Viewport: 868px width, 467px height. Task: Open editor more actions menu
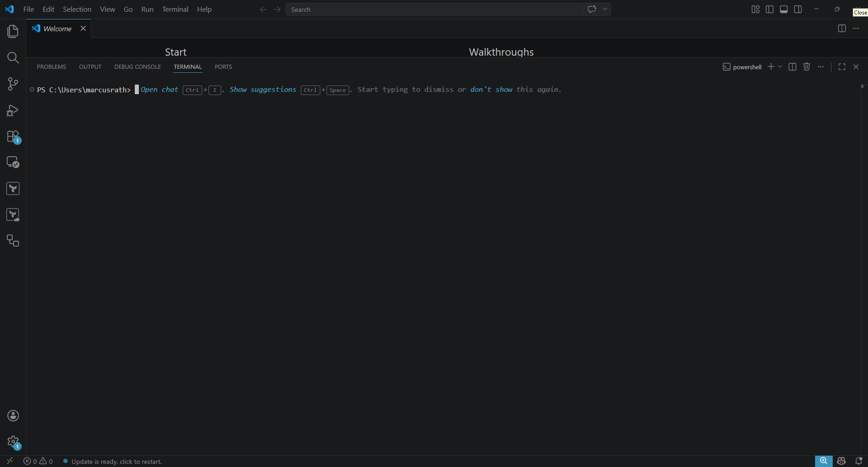tap(856, 28)
